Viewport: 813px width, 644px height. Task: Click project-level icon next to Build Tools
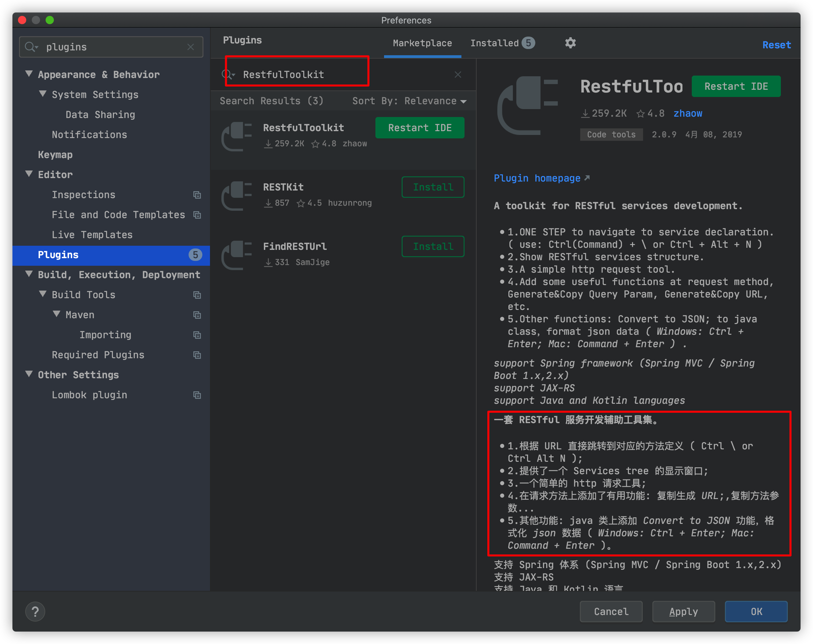[197, 295]
